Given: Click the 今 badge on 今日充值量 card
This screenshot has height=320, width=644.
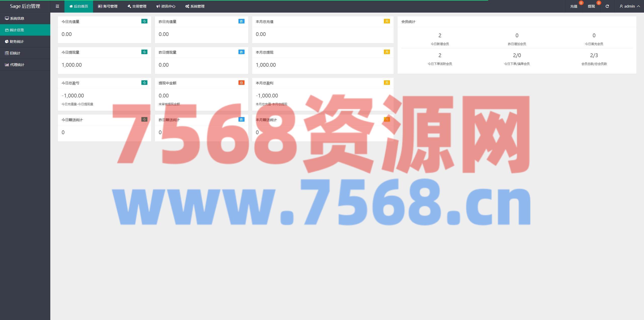Looking at the screenshot, I should coord(144,21).
